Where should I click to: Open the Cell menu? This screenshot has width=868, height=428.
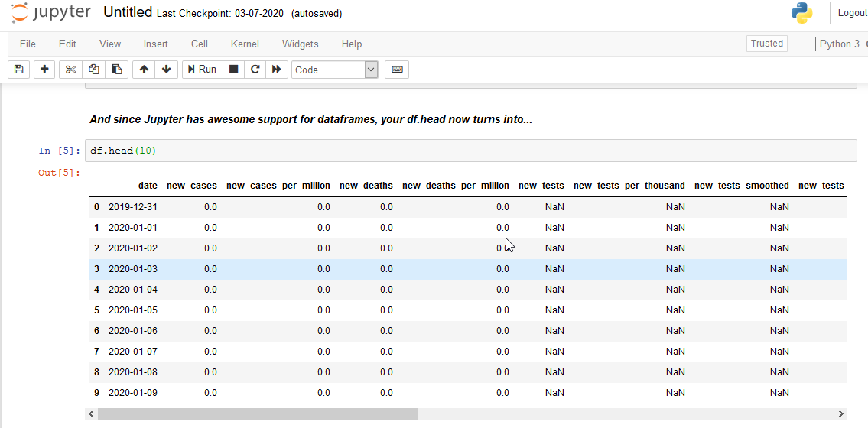[x=200, y=44]
